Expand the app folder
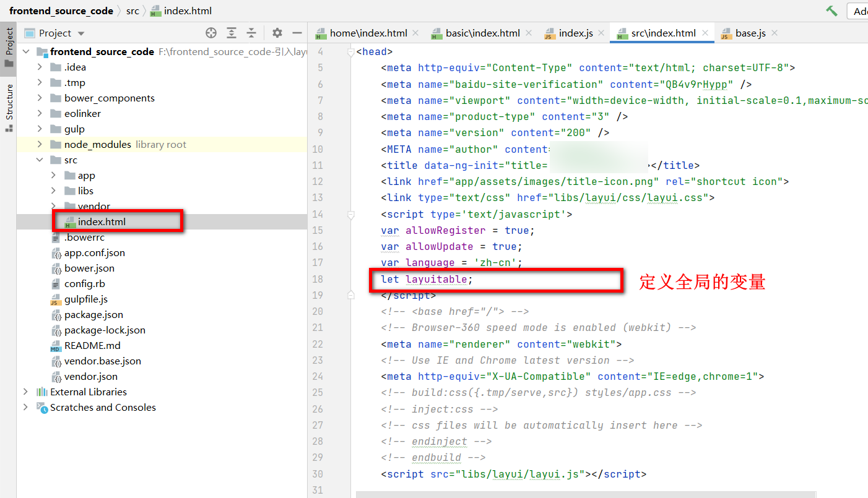Viewport: 868px width, 498px height. [x=53, y=175]
